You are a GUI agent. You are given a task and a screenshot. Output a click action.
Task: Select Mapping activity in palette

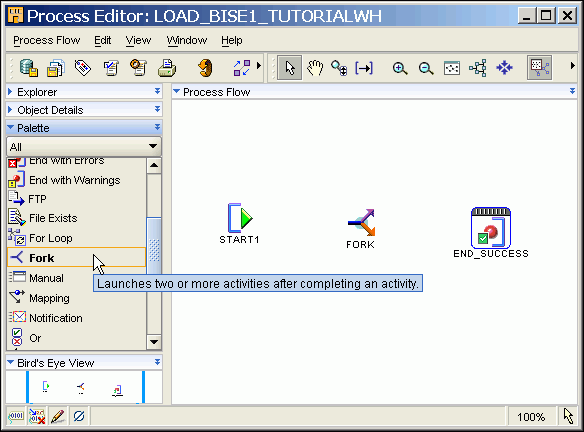[x=76, y=298]
